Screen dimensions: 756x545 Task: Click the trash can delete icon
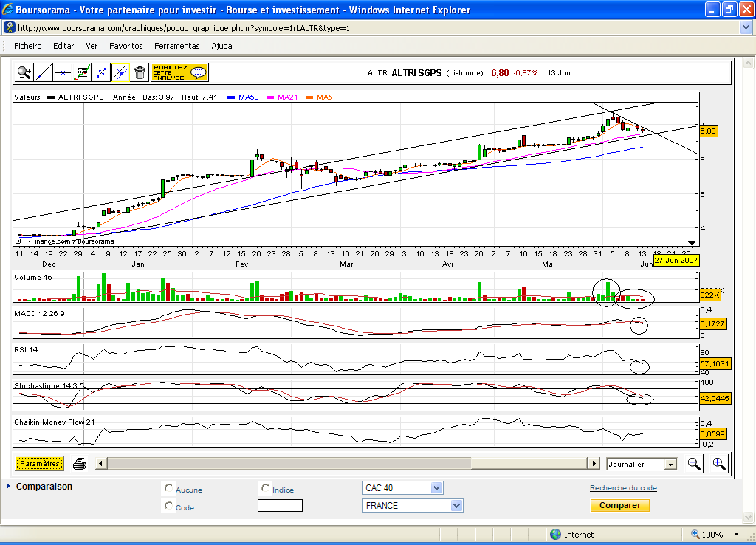pos(140,73)
